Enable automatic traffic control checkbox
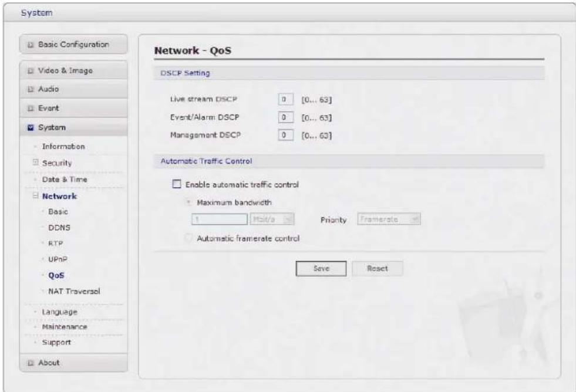Screen dimensions: 576x392 coord(177,184)
